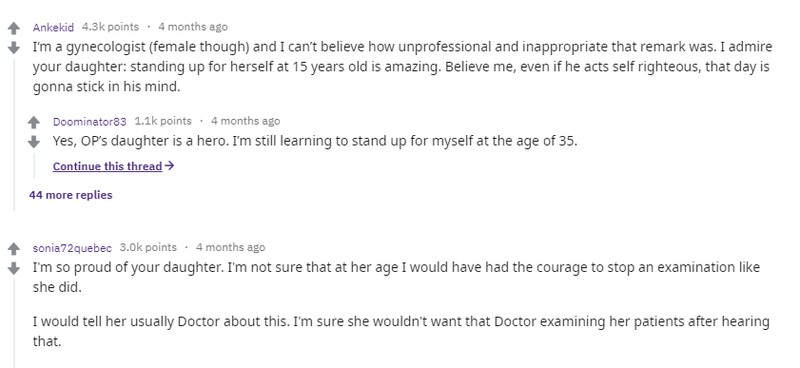Upvote Ankekid's gynecologist comment
Screen dimensions: 800x368
(x=14, y=28)
